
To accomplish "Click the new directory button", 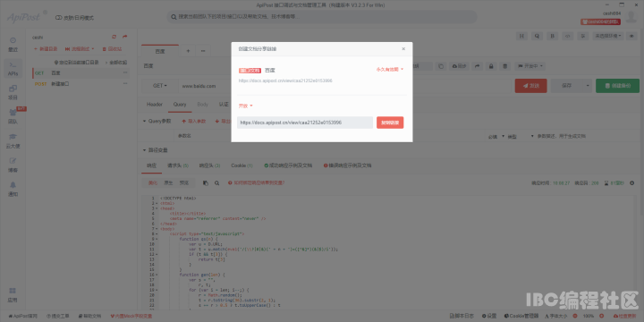I will [46, 49].
